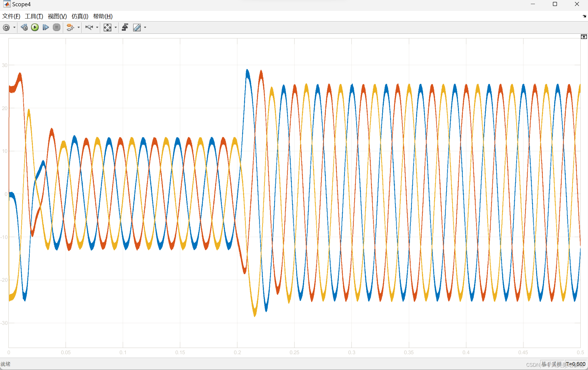The height and width of the screenshot is (370, 588).
Task: Expand the zoom tool options arrow
Action: (x=97, y=28)
